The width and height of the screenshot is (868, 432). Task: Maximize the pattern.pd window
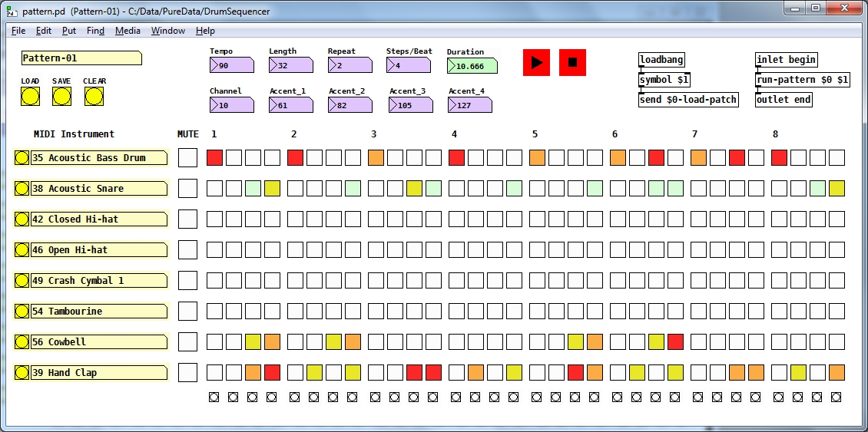point(816,8)
